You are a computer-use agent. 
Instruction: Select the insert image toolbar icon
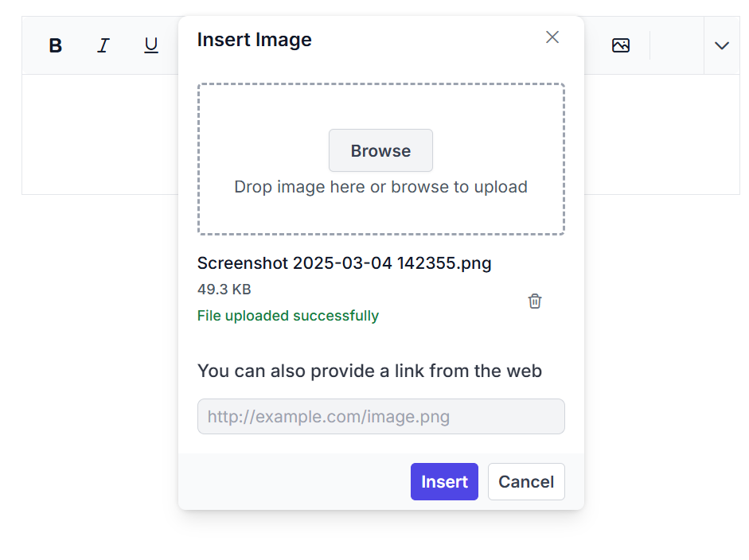click(621, 45)
